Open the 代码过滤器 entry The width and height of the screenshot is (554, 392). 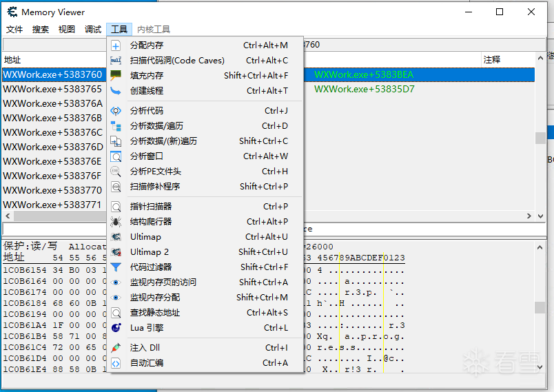click(x=205, y=267)
